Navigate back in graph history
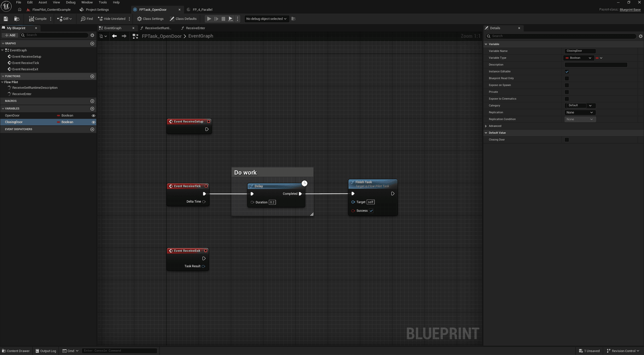Viewport: 644px width, 355px height. (x=114, y=36)
